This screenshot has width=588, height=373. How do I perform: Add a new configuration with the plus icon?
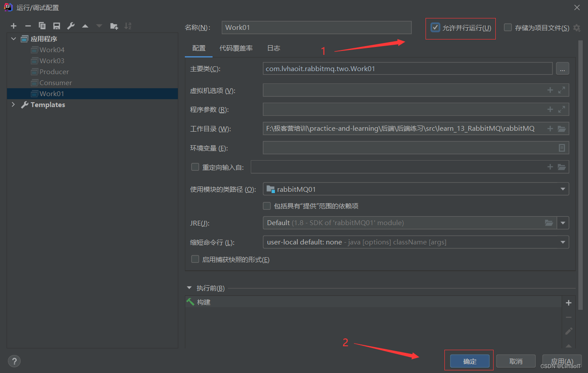(x=14, y=26)
